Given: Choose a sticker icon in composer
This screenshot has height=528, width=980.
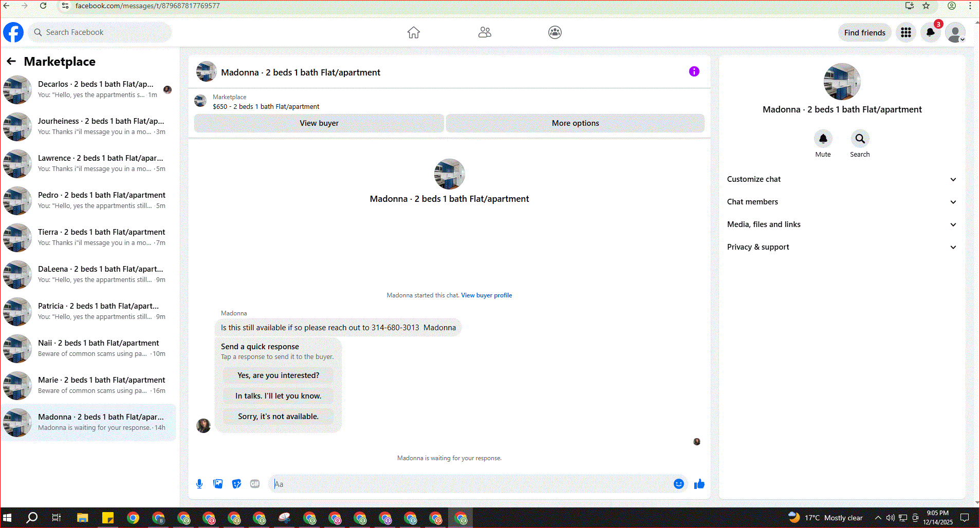Looking at the screenshot, I should (x=236, y=484).
